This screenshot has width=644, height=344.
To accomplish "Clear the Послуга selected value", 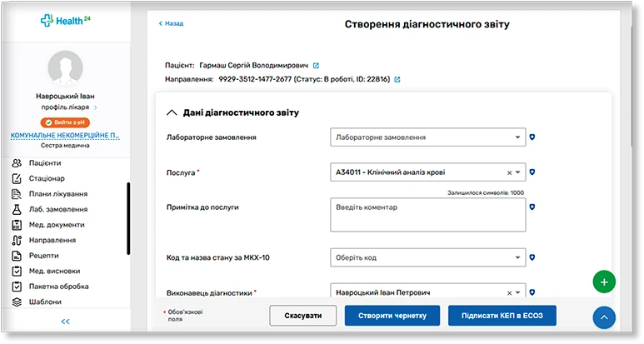I will (x=509, y=172).
